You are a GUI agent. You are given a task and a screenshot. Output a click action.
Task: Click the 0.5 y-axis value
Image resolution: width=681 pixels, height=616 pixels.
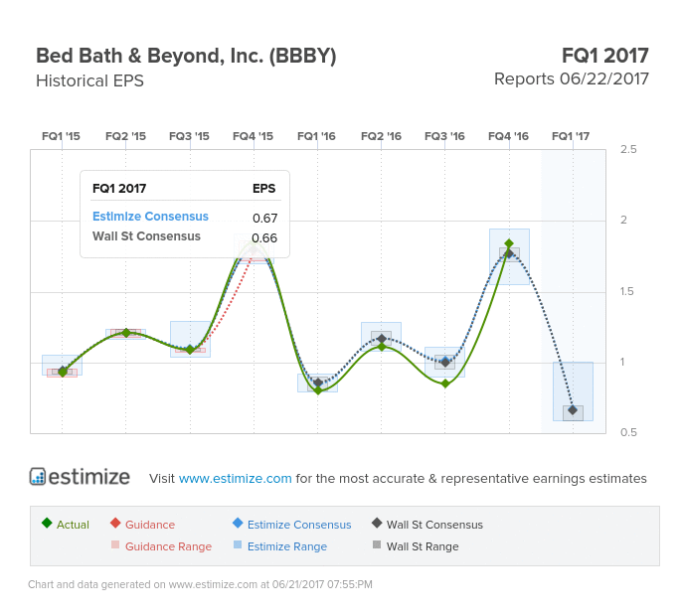(x=628, y=432)
